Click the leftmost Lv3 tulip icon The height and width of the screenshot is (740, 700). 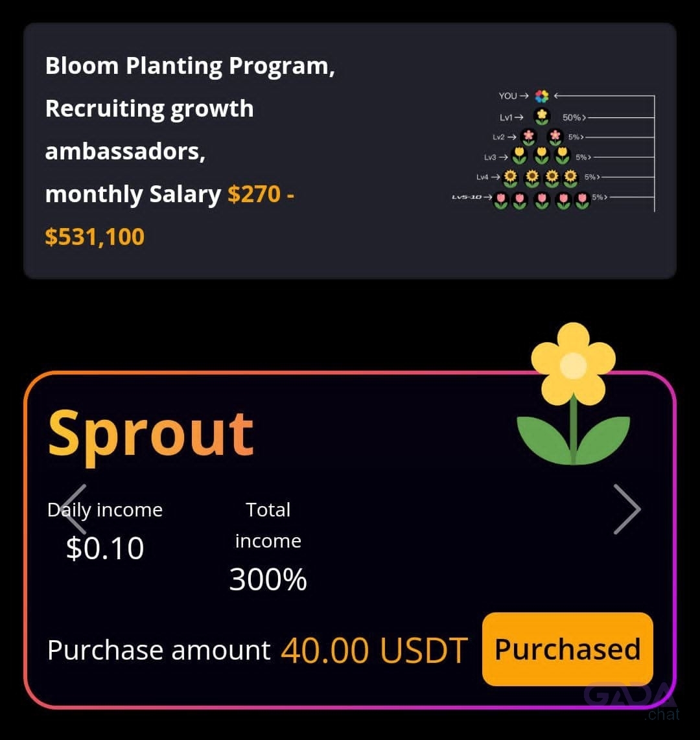(519, 156)
